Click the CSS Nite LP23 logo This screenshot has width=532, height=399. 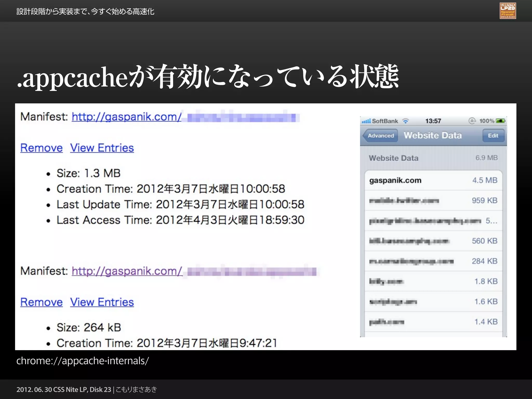coord(508,11)
